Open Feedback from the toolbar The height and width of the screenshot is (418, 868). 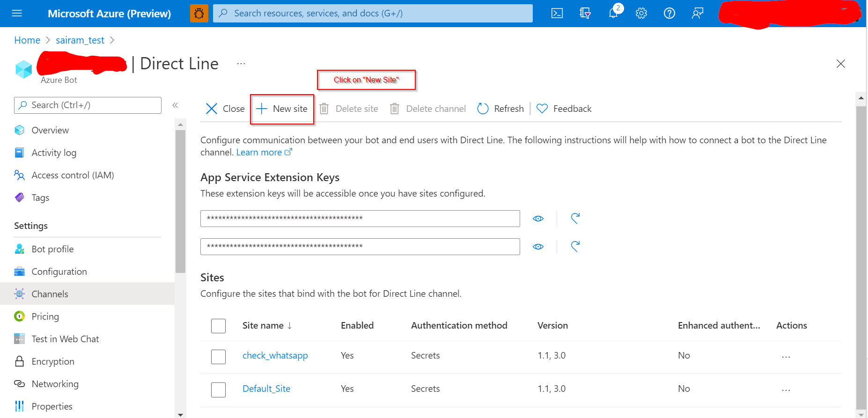click(564, 109)
